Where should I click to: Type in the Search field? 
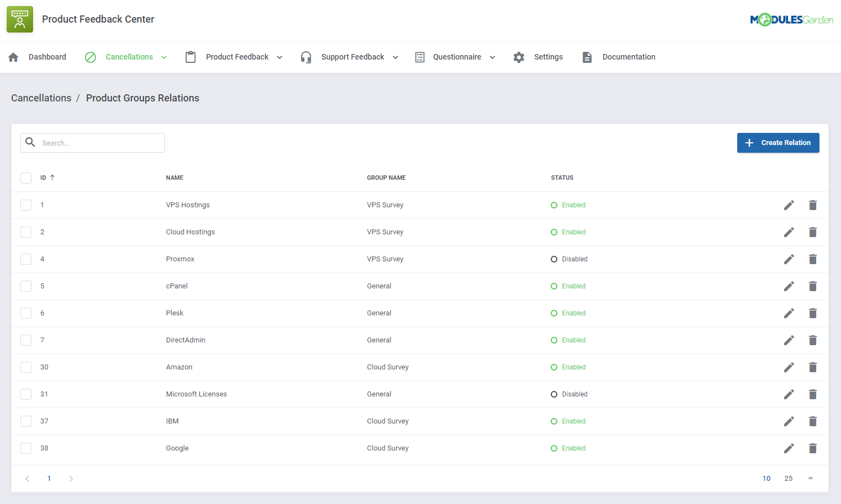coord(99,142)
